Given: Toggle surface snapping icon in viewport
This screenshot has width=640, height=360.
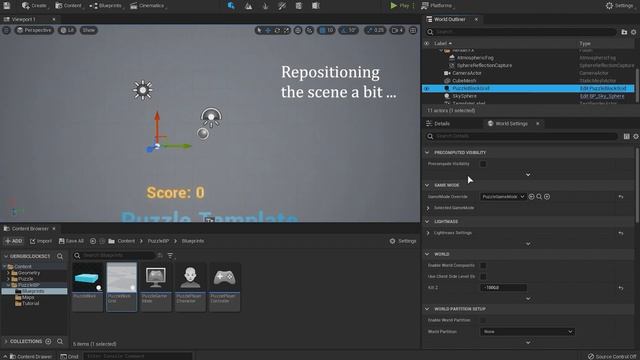Looking at the screenshot, I should click(x=309, y=30).
